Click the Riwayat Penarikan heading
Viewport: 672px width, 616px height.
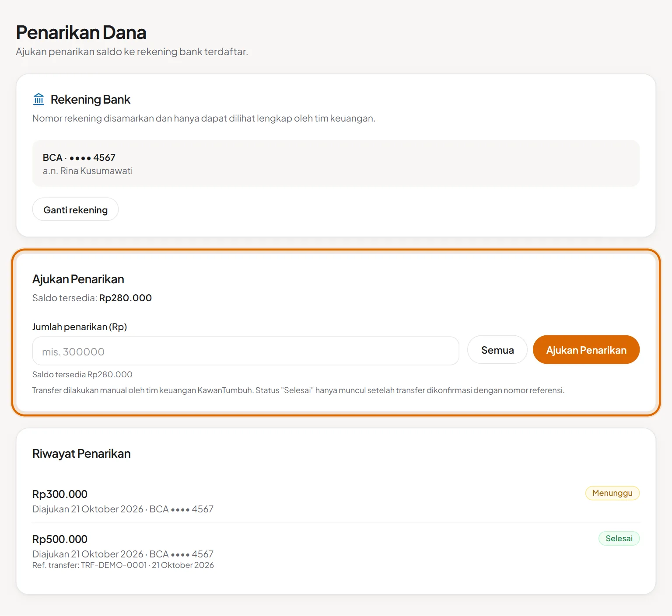click(x=81, y=454)
